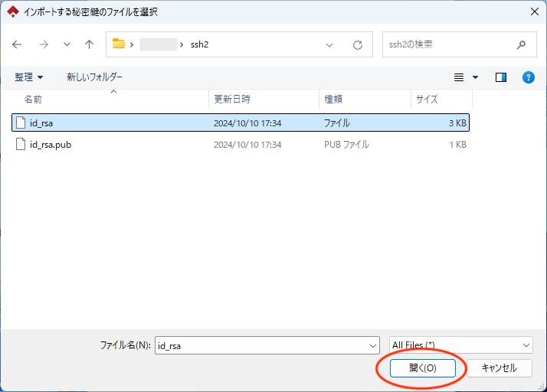
Task: Expand the address bar history dropdown
Action: [x=329, y=45]
